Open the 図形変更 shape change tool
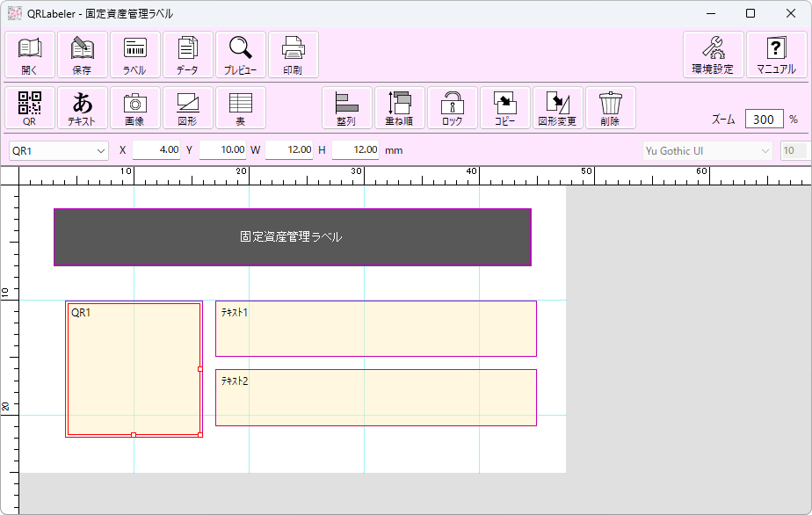 [560, 107]
